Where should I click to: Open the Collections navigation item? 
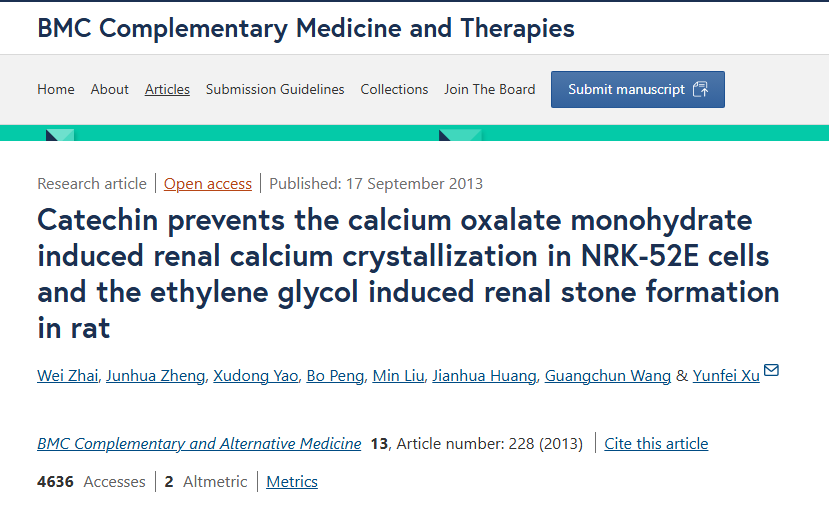[394, 89]
